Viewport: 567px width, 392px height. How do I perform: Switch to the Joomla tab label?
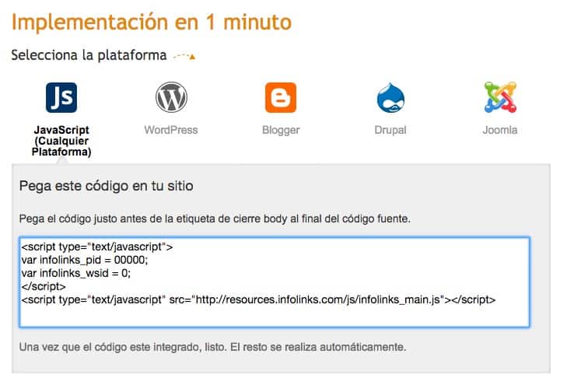[x=500, y=130]
